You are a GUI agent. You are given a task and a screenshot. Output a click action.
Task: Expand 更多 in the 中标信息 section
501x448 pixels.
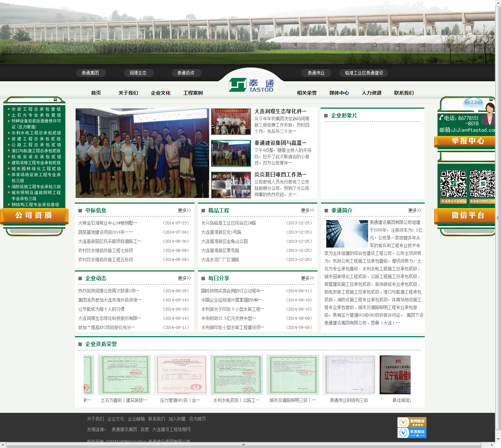[x=184, y=210]
